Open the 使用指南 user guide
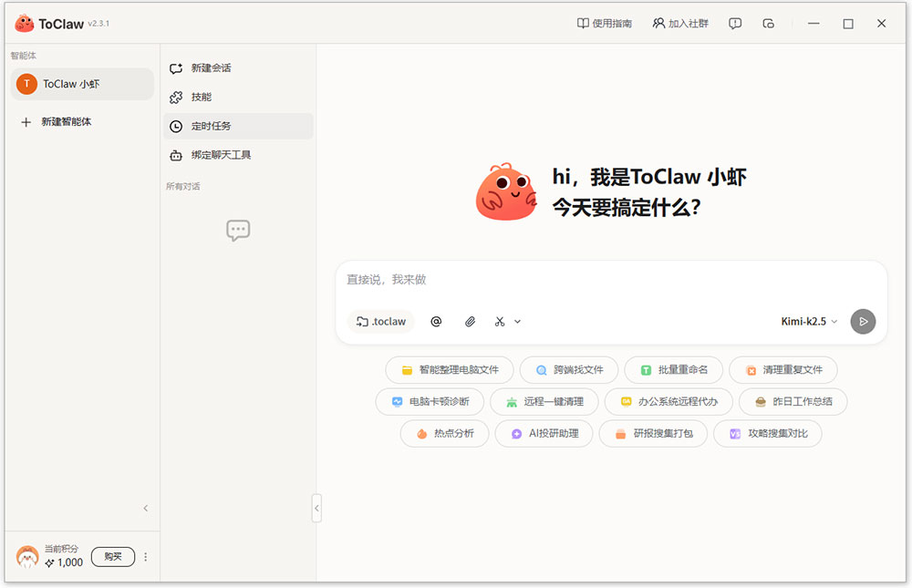The height and width of the screenshot is (588, 912). coord(605,24)
